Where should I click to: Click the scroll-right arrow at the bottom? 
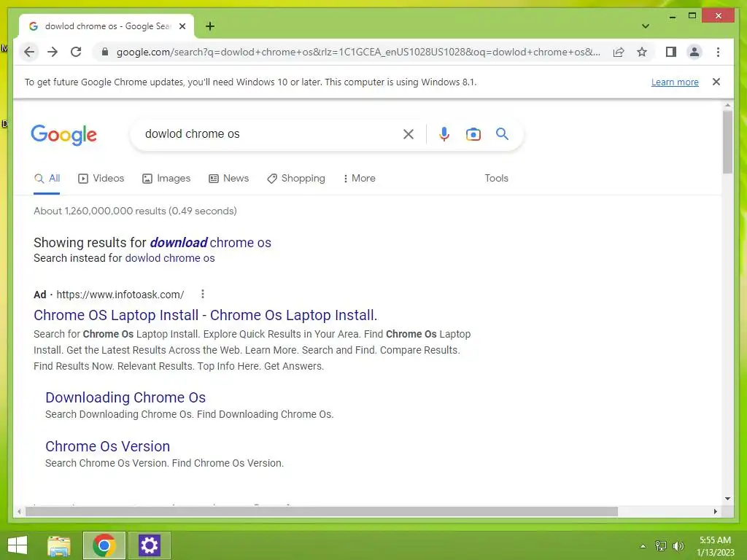(715, 511)
